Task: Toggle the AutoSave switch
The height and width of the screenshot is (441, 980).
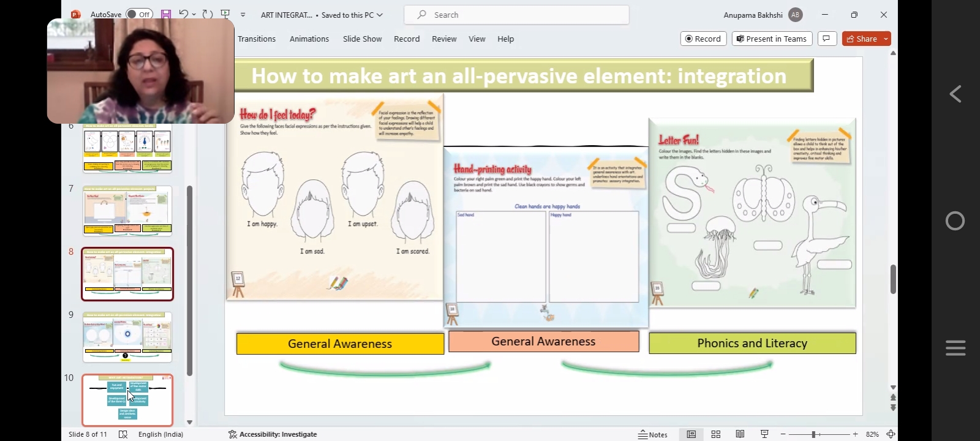Action: tap(139, 14)
